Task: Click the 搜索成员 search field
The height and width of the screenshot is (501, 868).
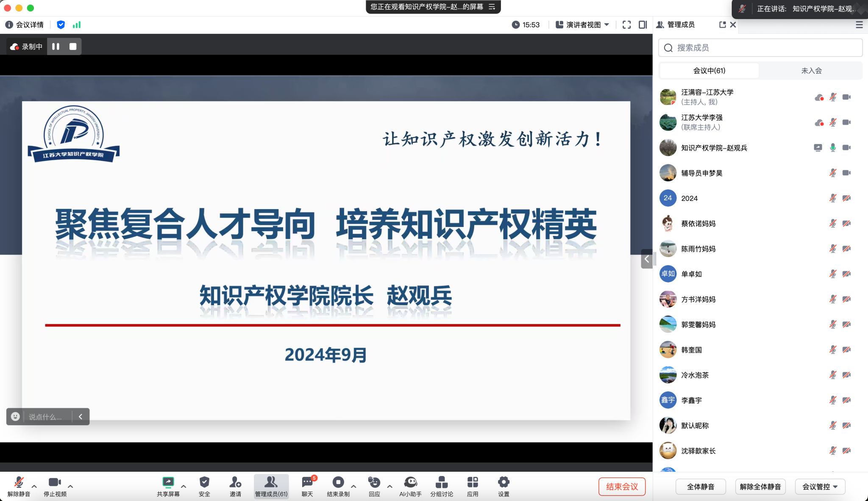Action: pyautogui.click(x=760, y=48)
